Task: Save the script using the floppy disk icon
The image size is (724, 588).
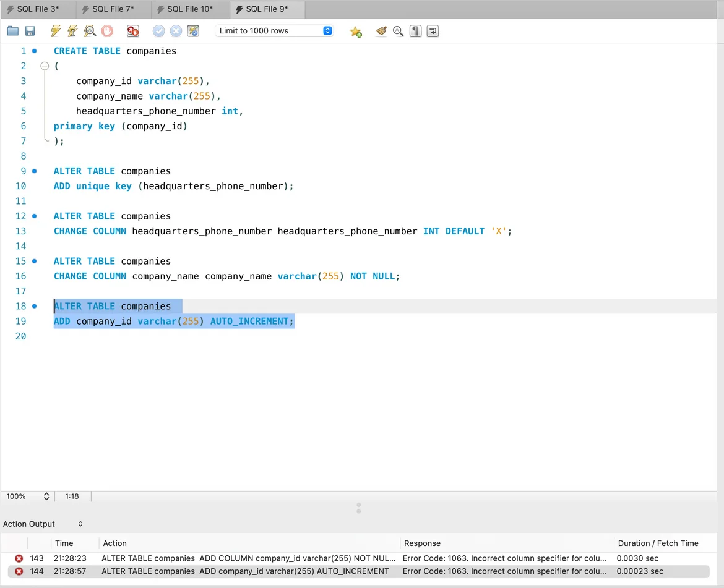Action: pos(30,31)
